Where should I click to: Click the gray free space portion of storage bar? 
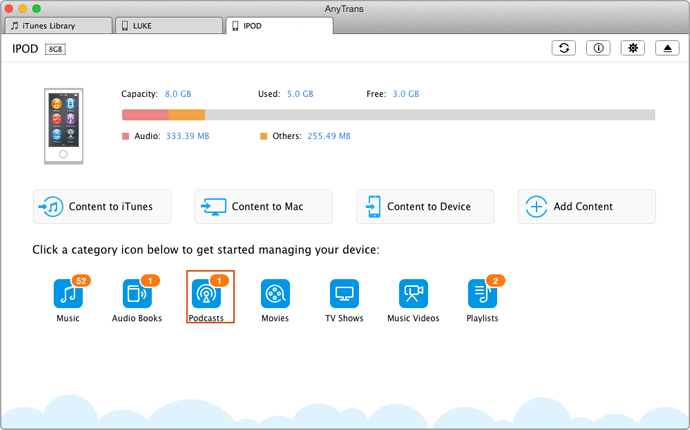pos(430,115)
